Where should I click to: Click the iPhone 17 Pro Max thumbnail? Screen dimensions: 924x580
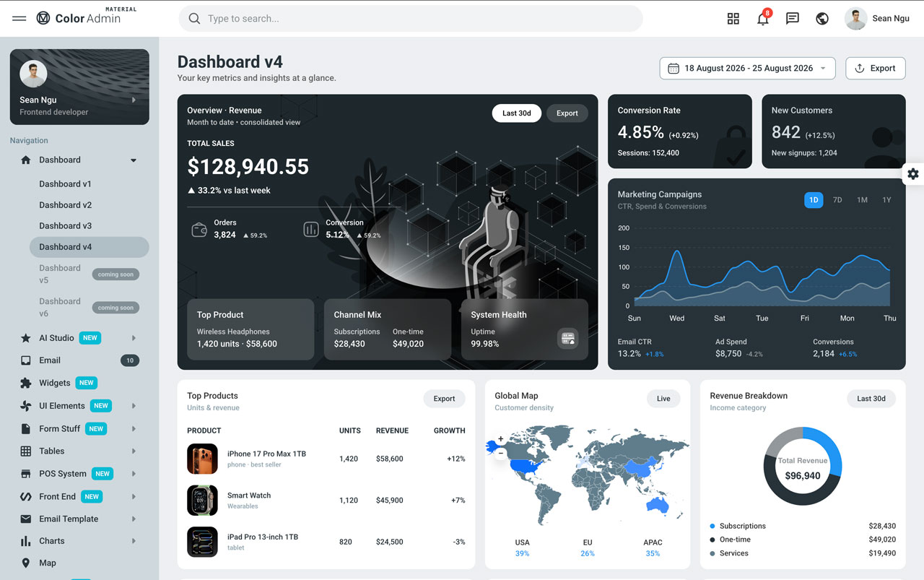click(x=202, y=459)
